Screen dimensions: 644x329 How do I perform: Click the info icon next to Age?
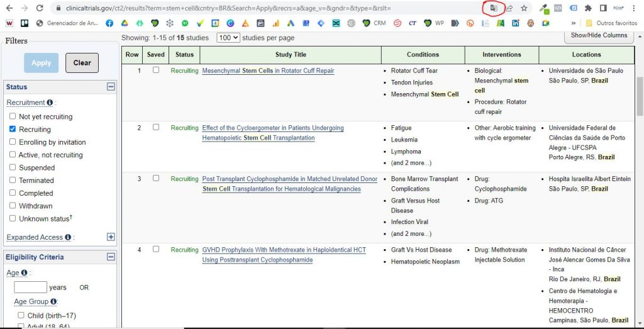point(25,273)
